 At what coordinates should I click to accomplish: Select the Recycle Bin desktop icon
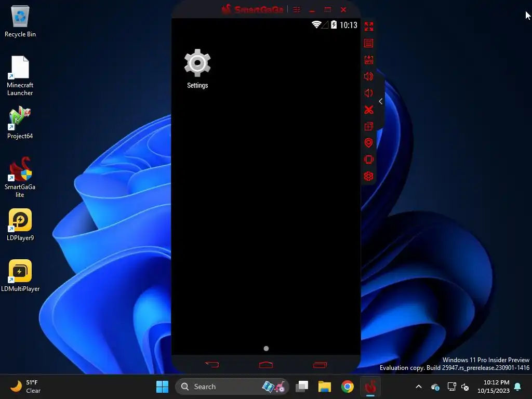coord(20,21)
